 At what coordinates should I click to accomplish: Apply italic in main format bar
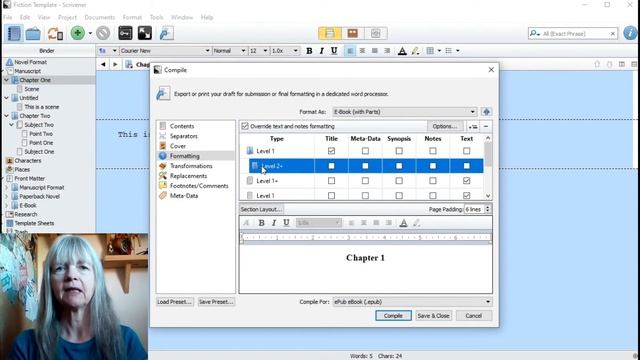pyautogui.click(x=322, y=51)
